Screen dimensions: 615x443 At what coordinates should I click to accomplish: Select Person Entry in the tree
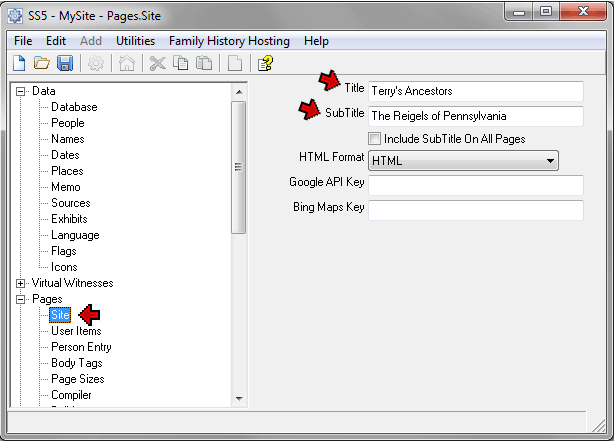click(x=82, y=347)
